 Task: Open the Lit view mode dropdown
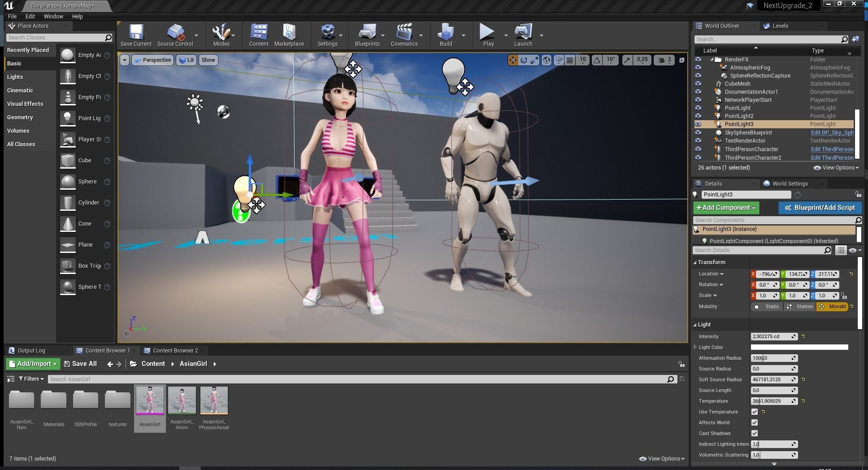tap(187, 60)
